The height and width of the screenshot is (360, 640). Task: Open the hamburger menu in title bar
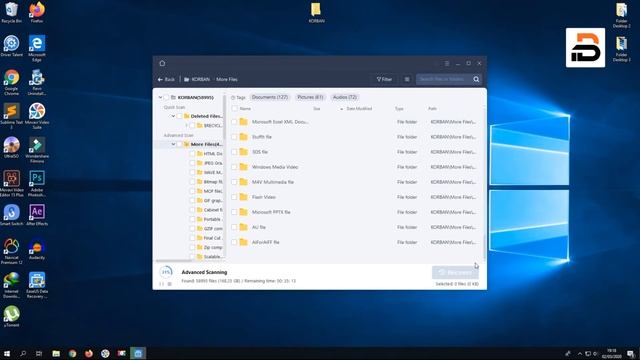tap(447, 64)
